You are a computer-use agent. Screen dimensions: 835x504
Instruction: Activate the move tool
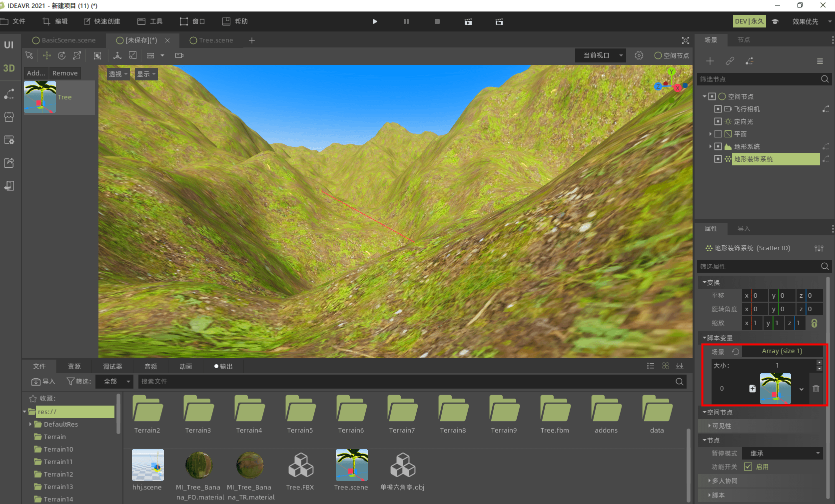pos(46,55)
